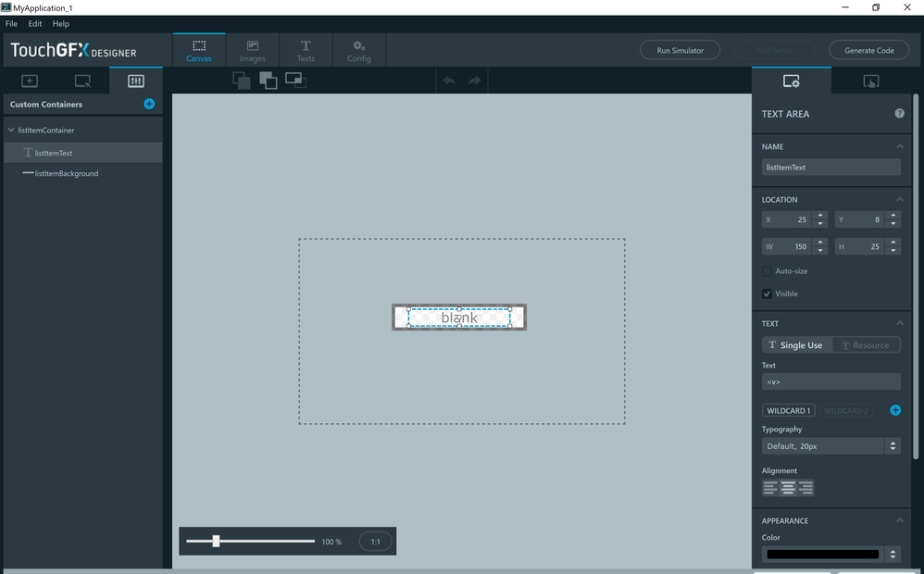
Task: Click the blank text area on canvas
Action: point(459,318)
